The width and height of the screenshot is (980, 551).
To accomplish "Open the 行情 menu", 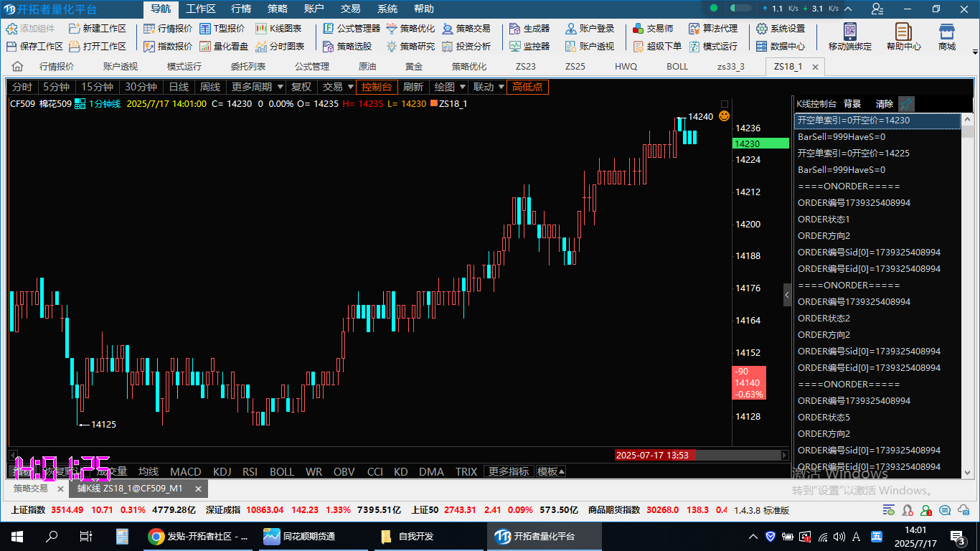I will click(241, 9).
